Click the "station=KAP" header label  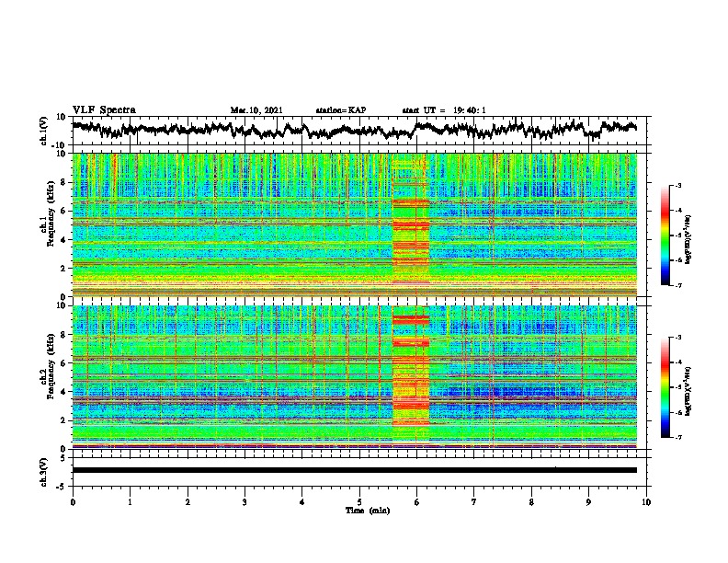coord(341,110)
